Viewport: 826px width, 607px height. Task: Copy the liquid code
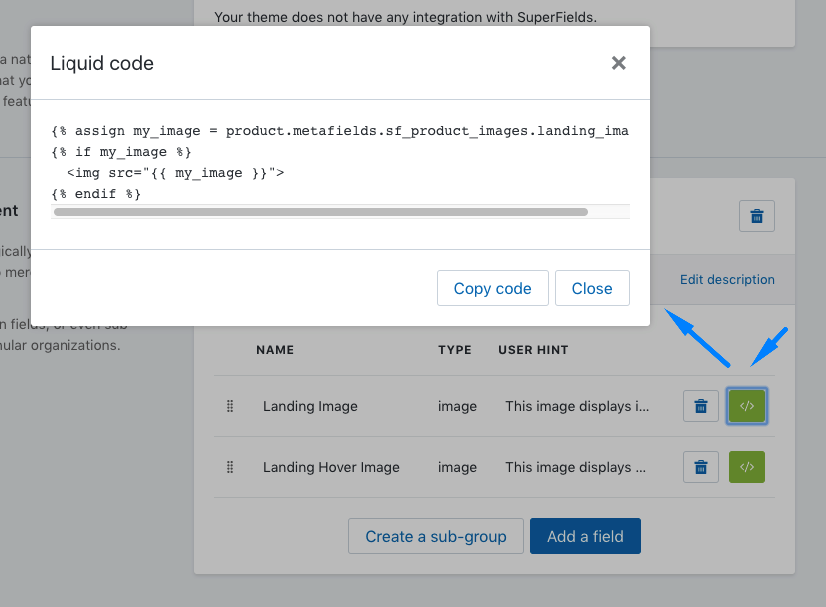(x=493, y=288)
